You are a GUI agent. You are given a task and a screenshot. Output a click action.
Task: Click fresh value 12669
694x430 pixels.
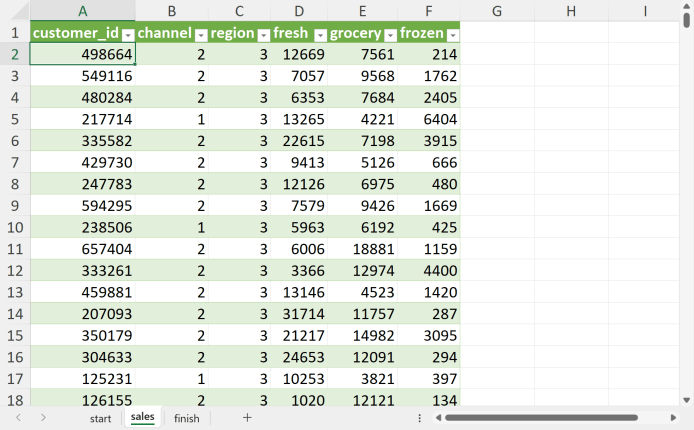(299, 54)
